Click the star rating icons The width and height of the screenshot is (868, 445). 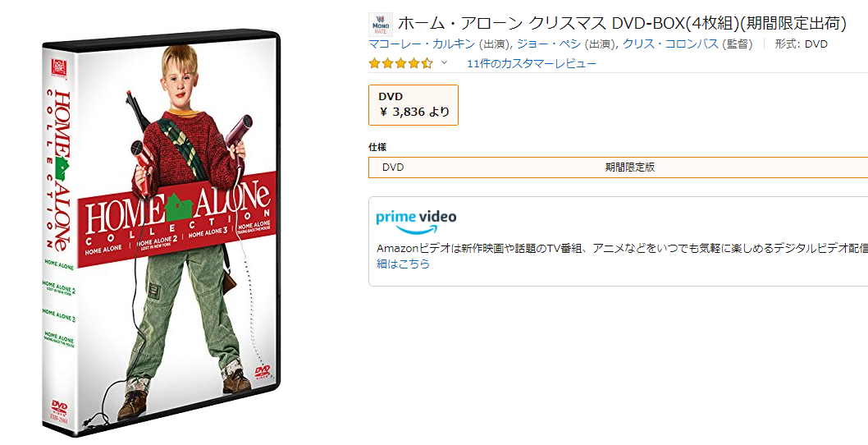coord(401,63)
